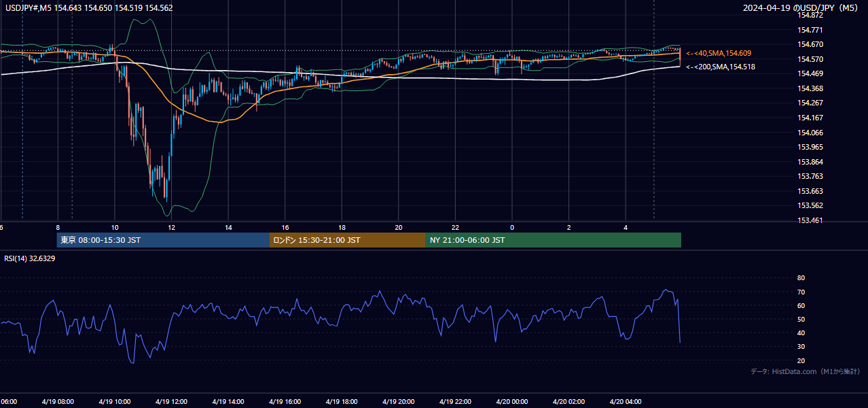868x408 pixels.
Task: Select the 4/19 18:00 date label
Action: (342, 401)
